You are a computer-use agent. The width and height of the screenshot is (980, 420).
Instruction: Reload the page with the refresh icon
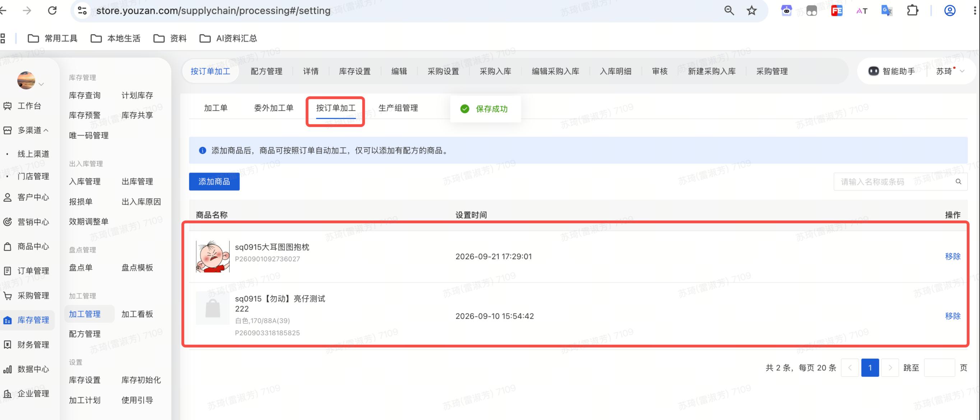(52, 10)
